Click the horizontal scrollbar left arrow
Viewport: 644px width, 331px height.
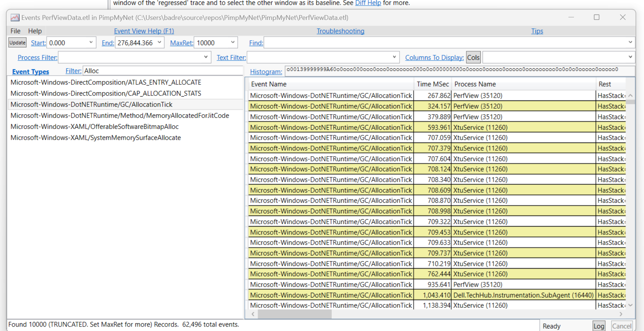point(253,314)
